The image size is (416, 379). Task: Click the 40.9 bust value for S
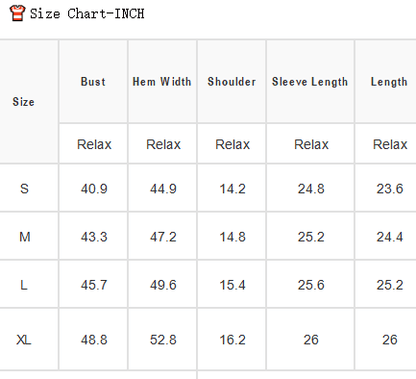click(x=94, y=189)
